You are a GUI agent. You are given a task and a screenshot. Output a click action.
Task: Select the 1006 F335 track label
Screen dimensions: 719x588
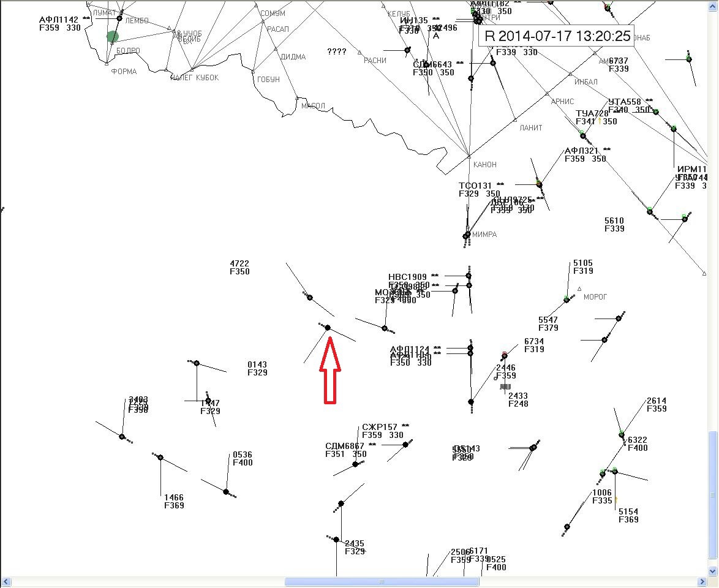click(602, 497)
